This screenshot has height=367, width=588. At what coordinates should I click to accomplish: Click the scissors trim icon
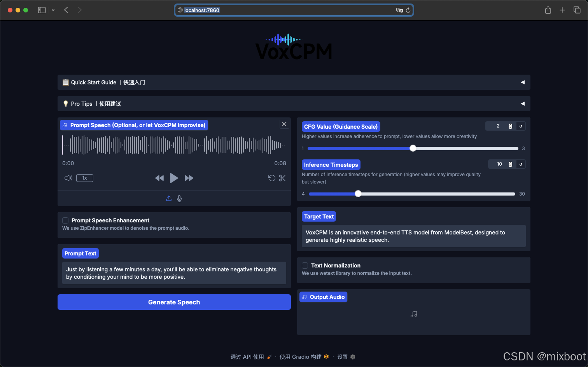pyautogui.click(x=282, y=178)
